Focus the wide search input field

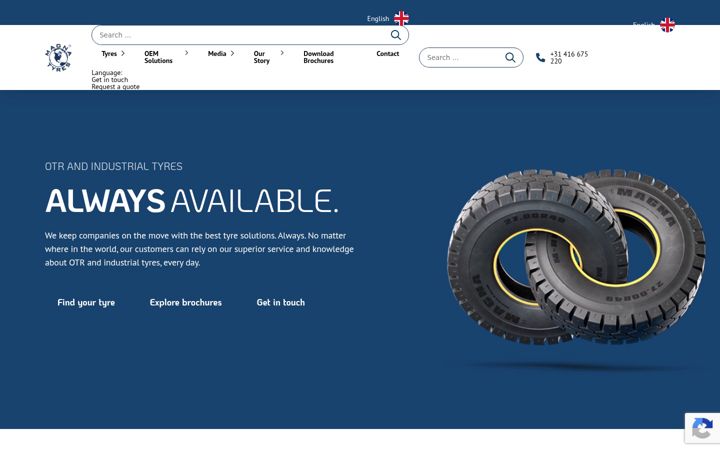(x=250, y=35)
